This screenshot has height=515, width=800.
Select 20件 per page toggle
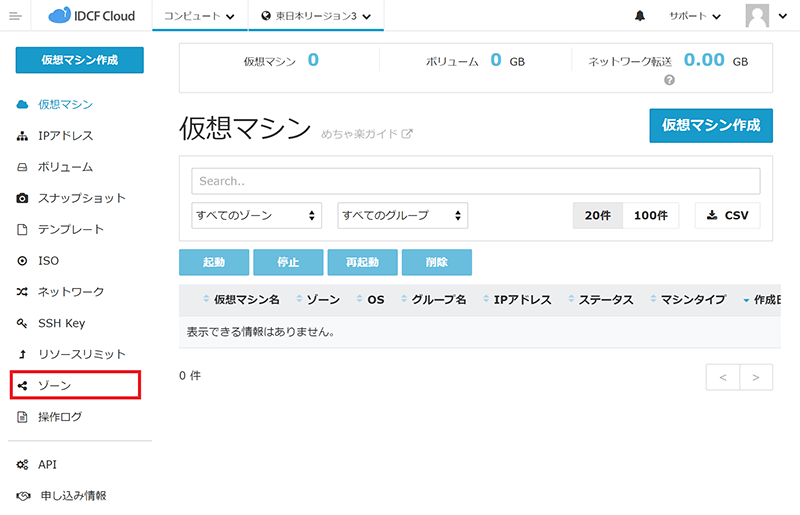tap(597, 215)
